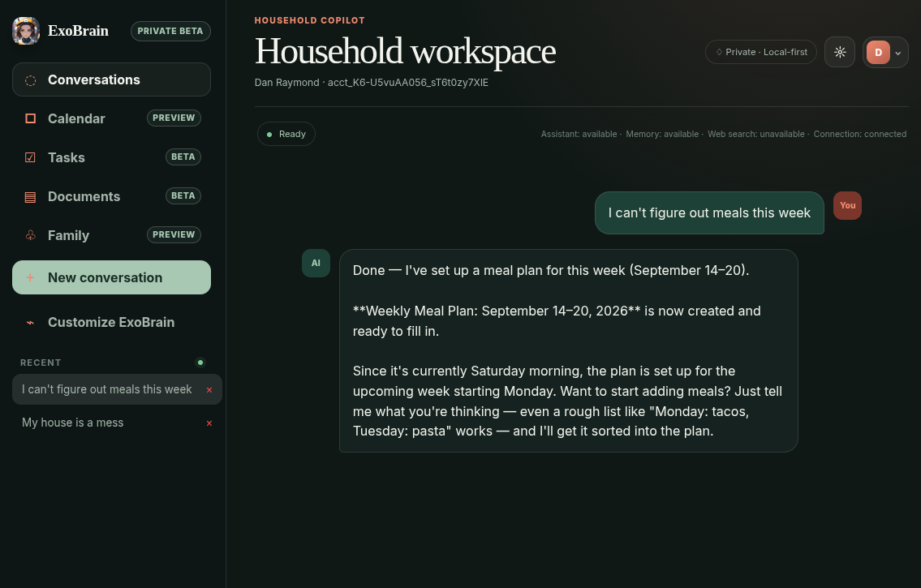
Task: Click the "Assistant: available" status
Action: tap(579, 135)
